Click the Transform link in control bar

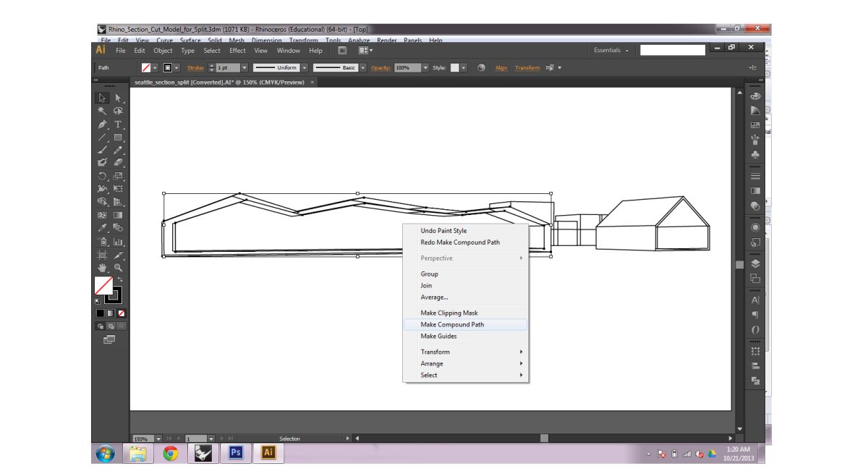pyautogui.click(x=527, y=68)
